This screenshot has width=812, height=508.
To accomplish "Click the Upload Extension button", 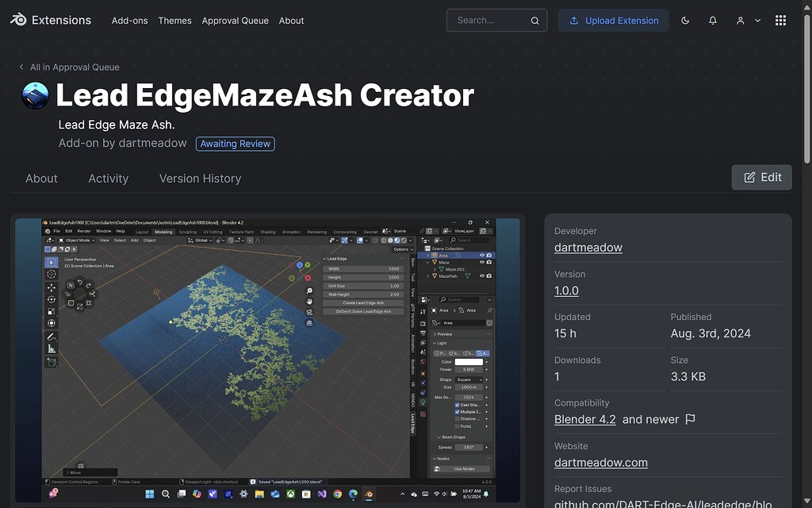I will tap(613, 20).
